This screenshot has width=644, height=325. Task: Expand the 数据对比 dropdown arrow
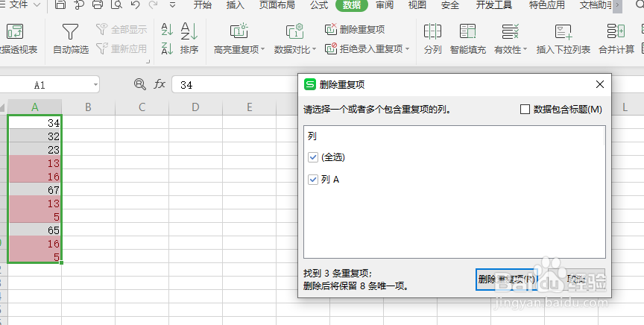315,50
